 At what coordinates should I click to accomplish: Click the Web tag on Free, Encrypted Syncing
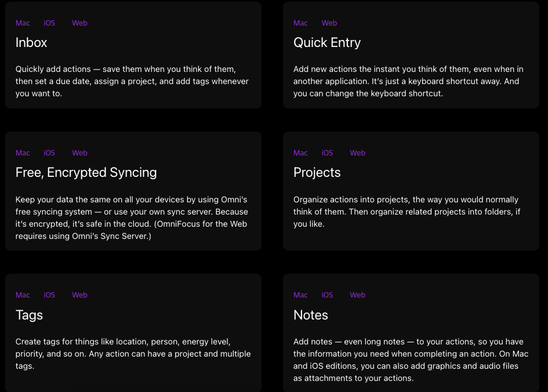pos(79,153)
